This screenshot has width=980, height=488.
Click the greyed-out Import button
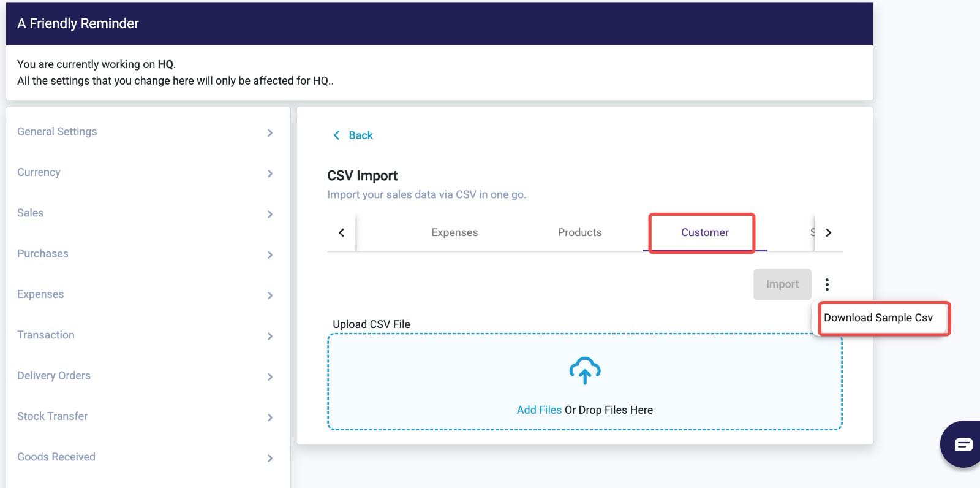(782, 284)
